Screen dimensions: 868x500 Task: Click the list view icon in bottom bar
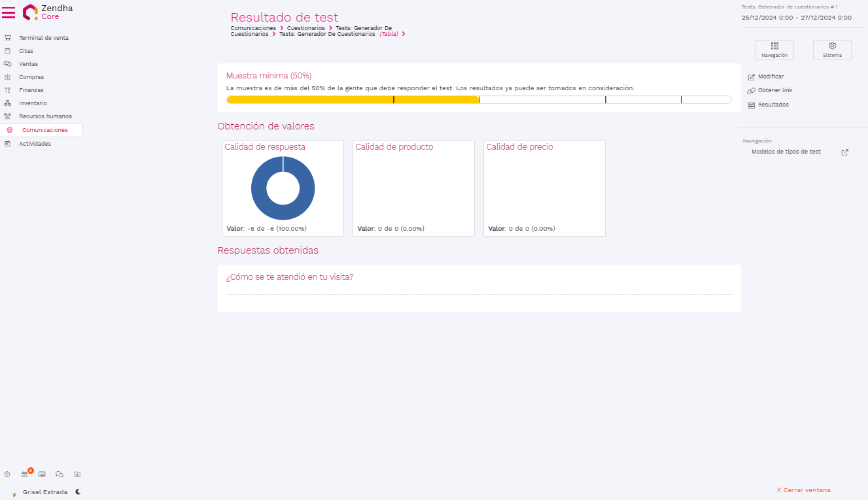42,475
